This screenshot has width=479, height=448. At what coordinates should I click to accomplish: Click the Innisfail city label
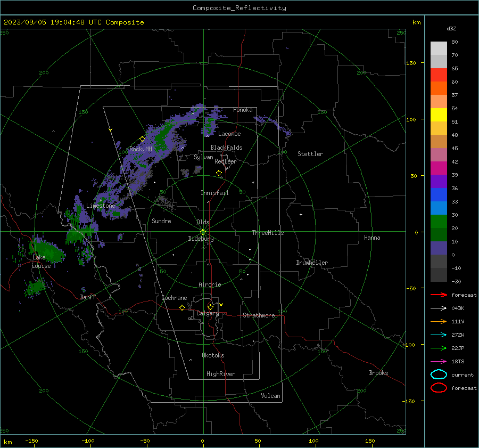(x=214, y=193)
